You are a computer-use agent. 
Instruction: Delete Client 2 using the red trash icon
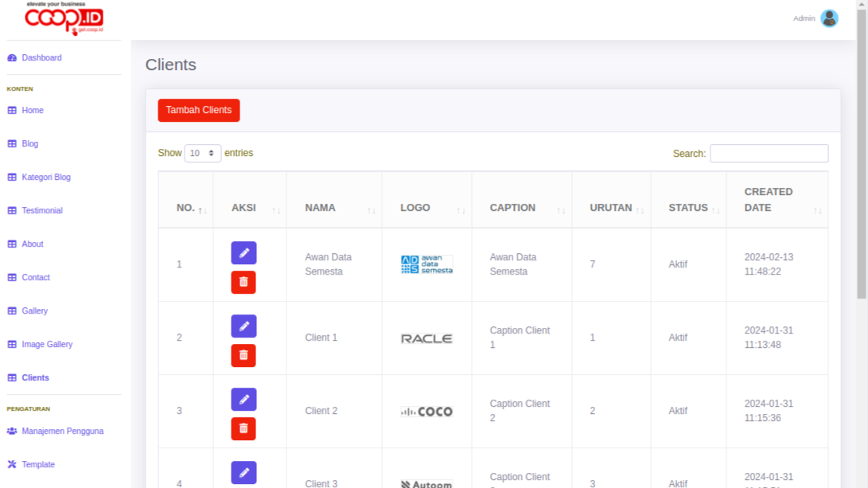click(243, 428)
